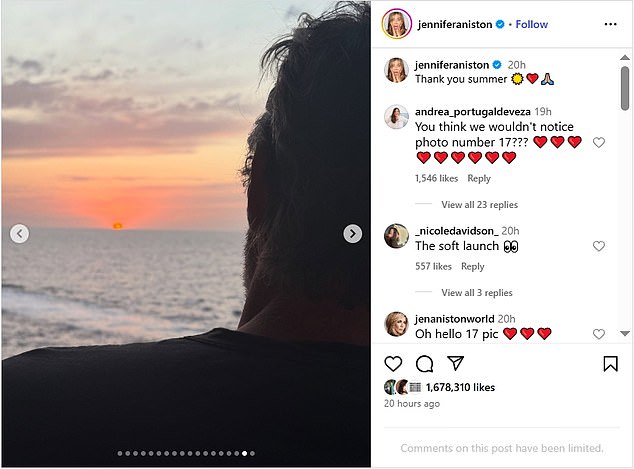The width and height of the screenshot is (634, 469).
Task: Like andrea_portugaldeveza's comment
Action: click(599, 143)
